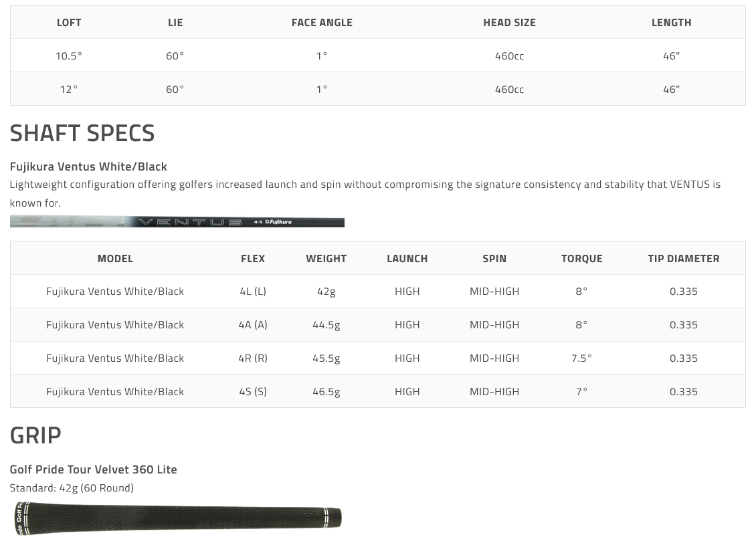Viewport: 756px width, 545px height.
Task: Click the HEAD SIZE column header
Action: point(509,23)
